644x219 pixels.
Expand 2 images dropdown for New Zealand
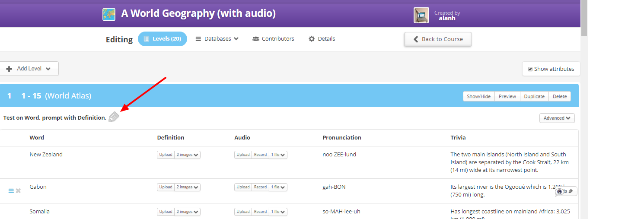click(187, 155)
